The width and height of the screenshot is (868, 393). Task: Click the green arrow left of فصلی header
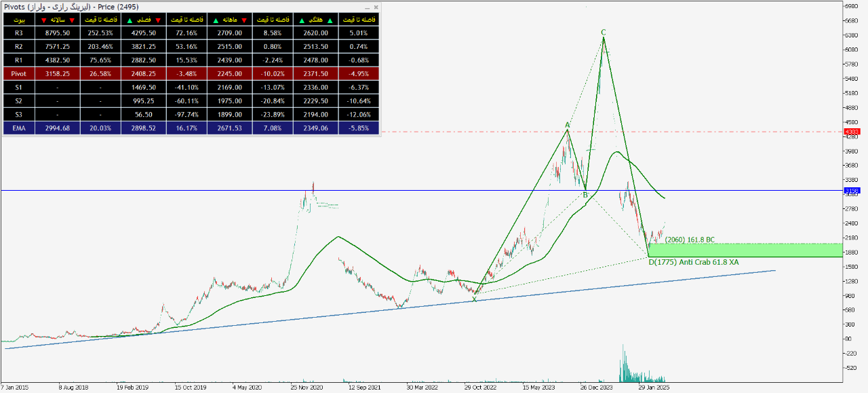(130, 20)
